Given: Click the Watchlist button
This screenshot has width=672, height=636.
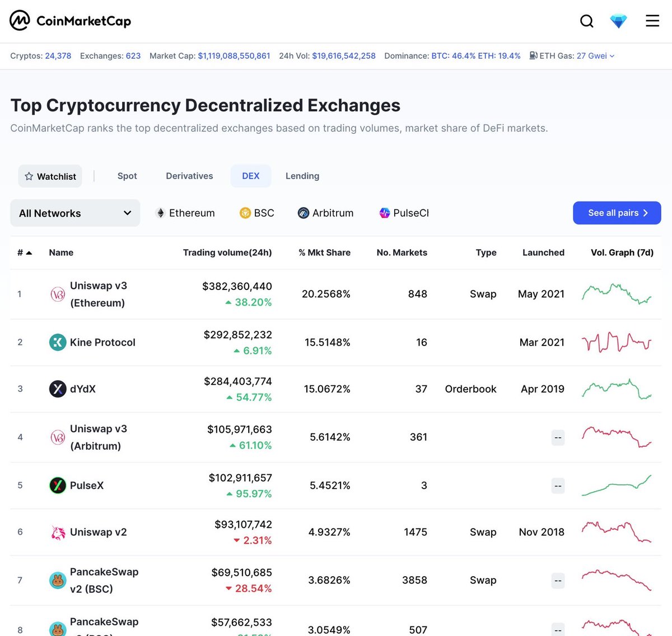Looking at the screenshot, I should [50, 176].
